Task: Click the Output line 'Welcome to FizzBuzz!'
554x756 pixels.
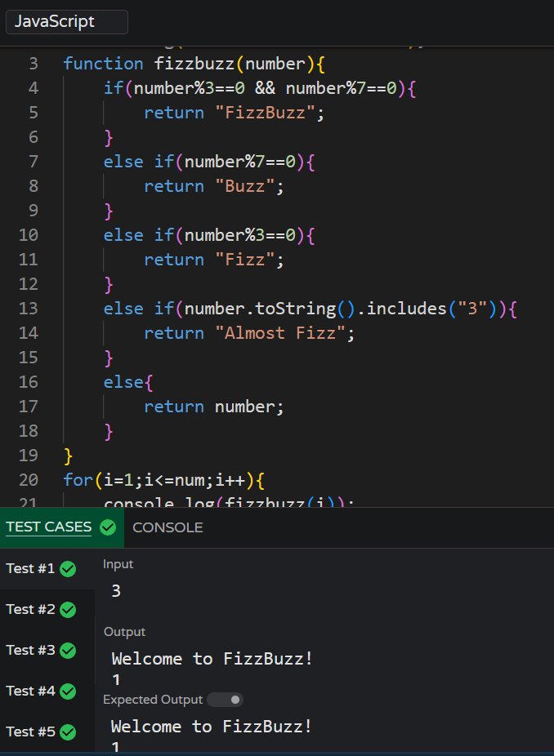Action: click(x=212, y=659)
